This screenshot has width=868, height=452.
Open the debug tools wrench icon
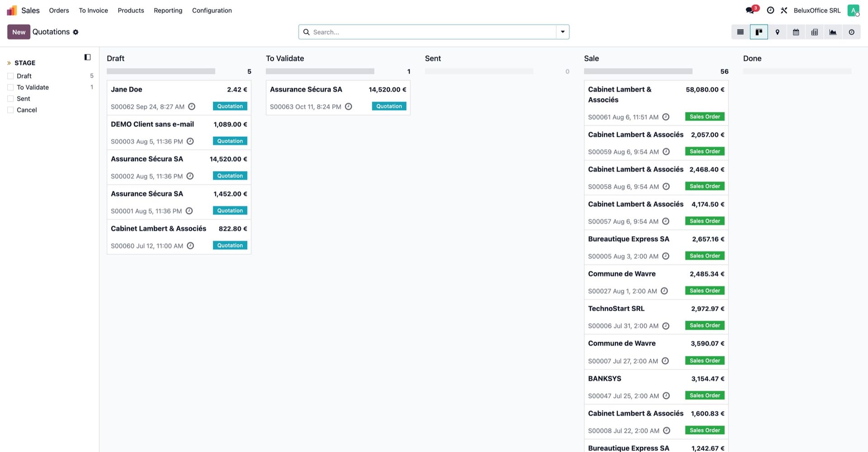tap(784, 10)
